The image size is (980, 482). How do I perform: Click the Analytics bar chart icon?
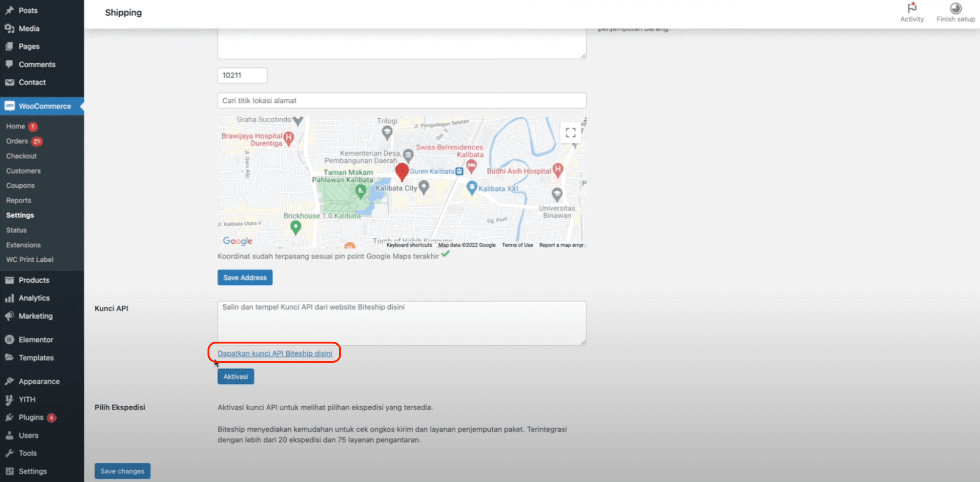click(9, 298)
